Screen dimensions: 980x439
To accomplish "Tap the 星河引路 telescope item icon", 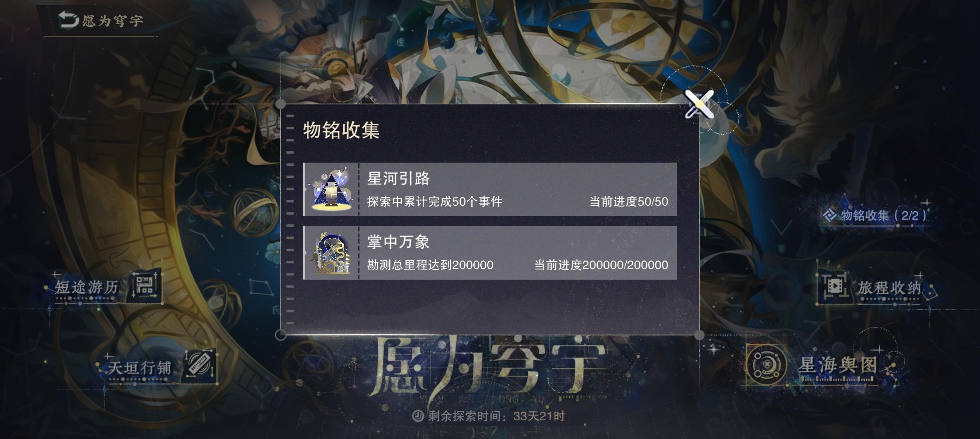I will coord(331,189).
